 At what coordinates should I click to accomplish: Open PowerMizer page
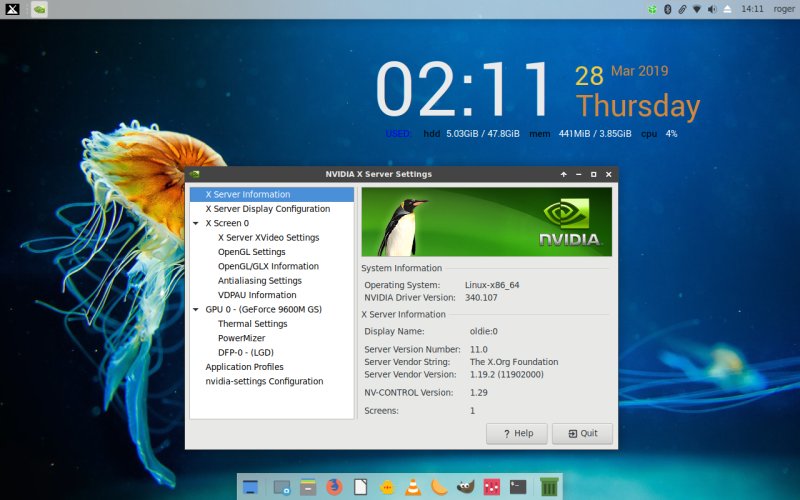241,338
